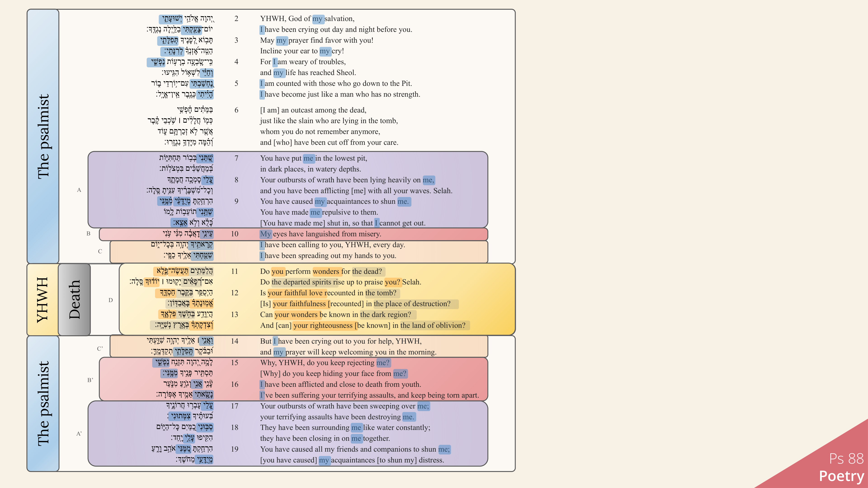Screen dimensions: 868x488
Task: Click line 'I have been spreading out my hands'
Action: point(328,256)
